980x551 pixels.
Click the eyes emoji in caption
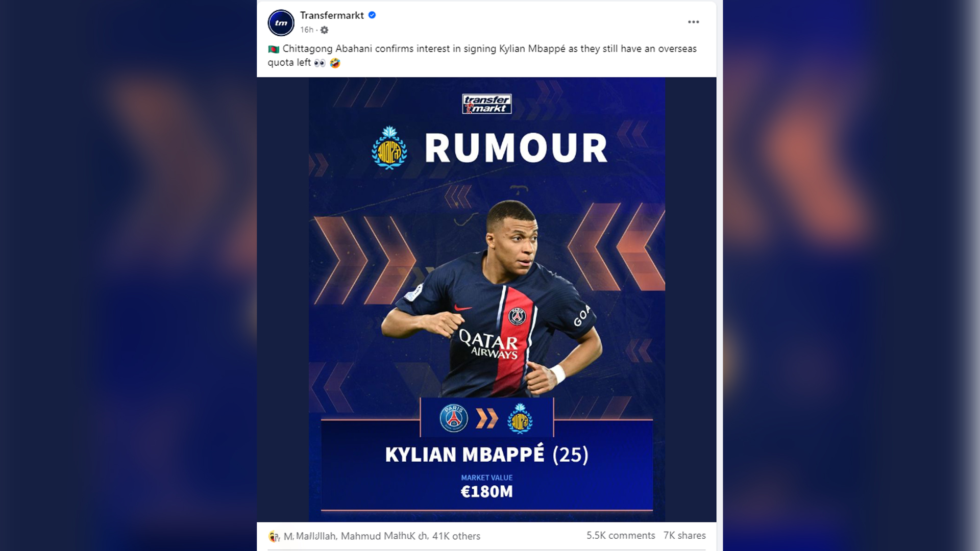click(320, 63)
